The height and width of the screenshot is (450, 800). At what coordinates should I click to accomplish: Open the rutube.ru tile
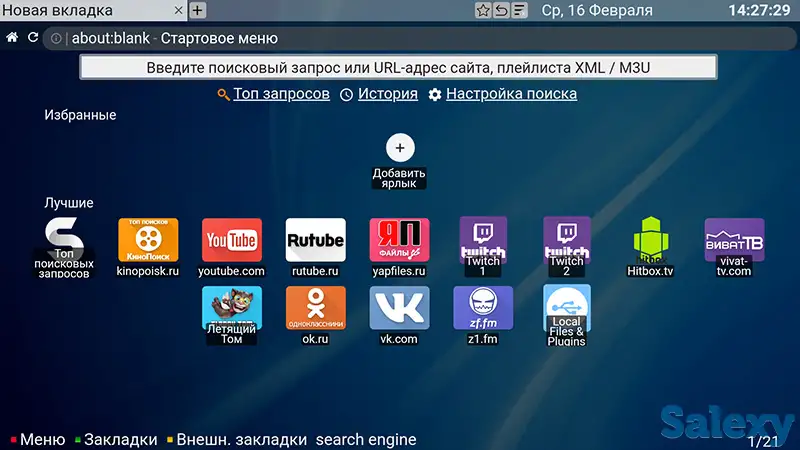315,247
